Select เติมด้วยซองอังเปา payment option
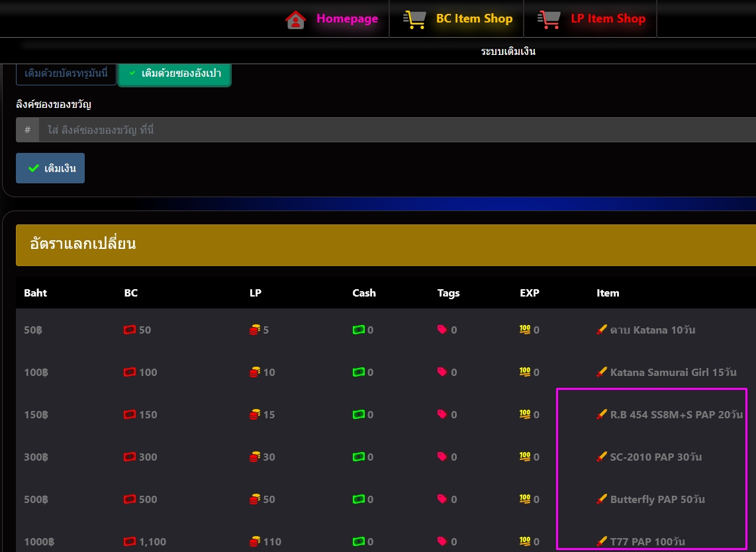 point(175,73)
